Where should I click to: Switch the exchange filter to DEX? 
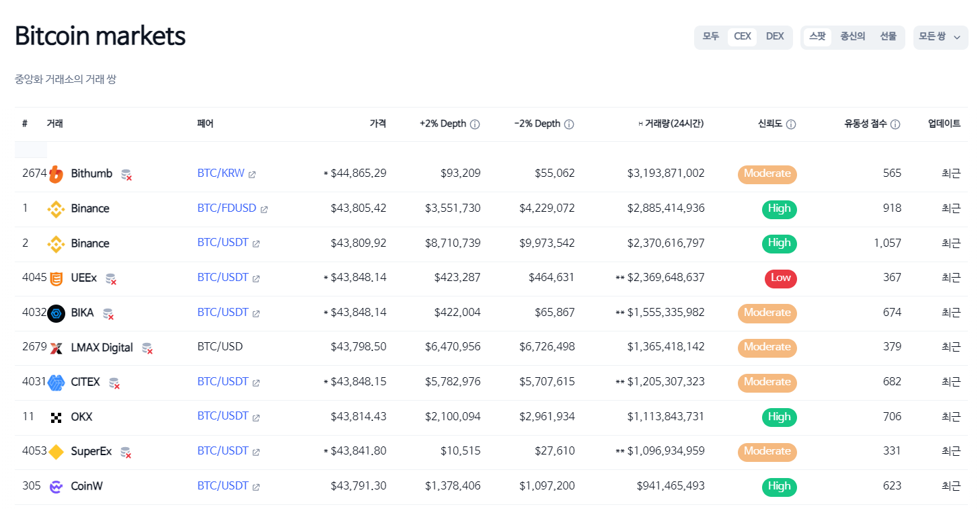click(x=775, y=37)
